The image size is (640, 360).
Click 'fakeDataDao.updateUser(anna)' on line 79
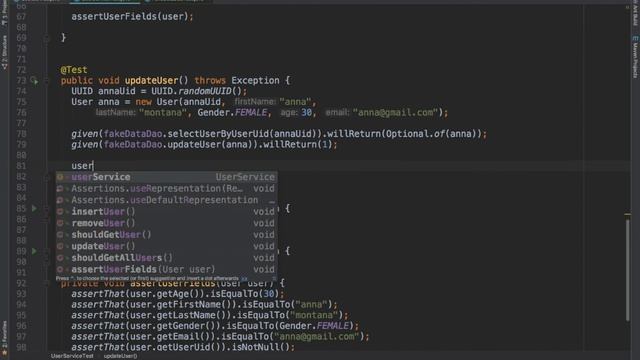click(x=178, y=144)
